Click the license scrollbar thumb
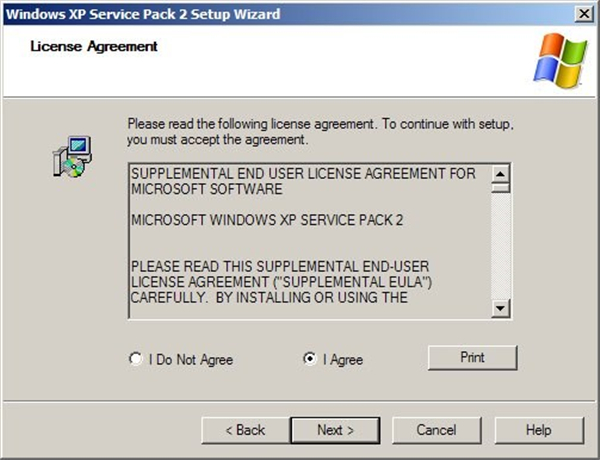Screen dimensions: 600x460 click(x=501, y=186)
